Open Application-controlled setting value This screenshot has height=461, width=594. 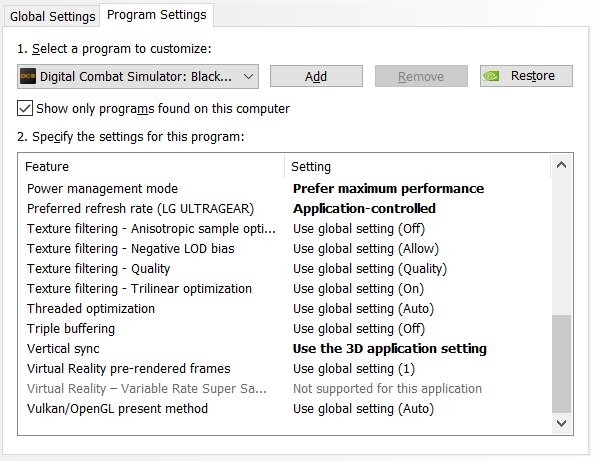coord(364,209)
